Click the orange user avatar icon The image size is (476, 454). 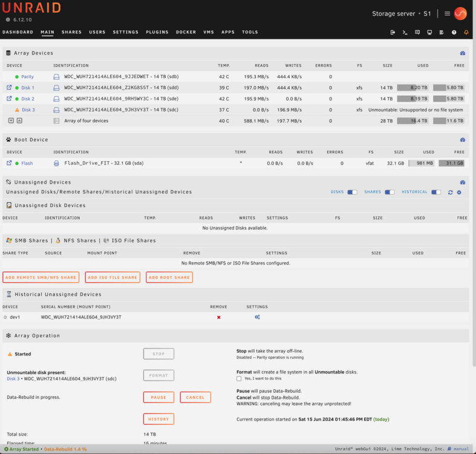pos(460,13)
